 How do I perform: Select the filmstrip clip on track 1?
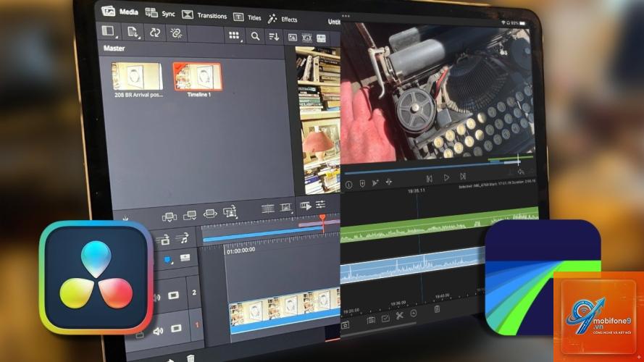pos(284,311)
